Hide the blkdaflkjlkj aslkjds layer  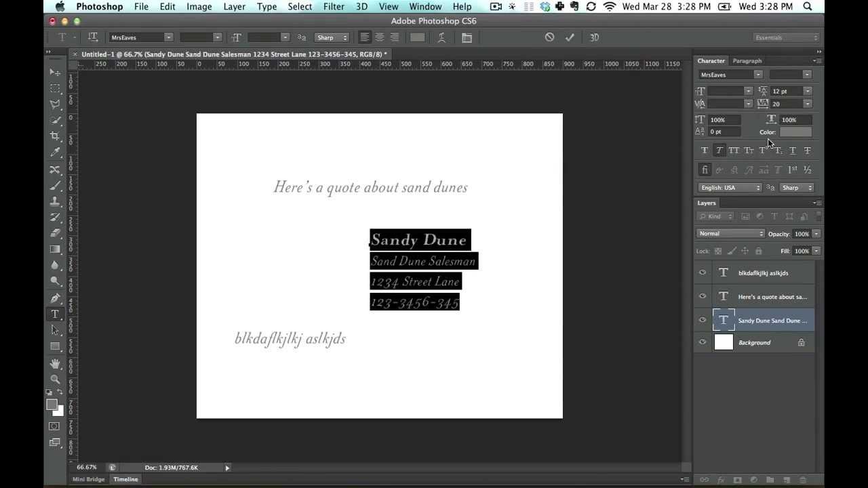703,272
